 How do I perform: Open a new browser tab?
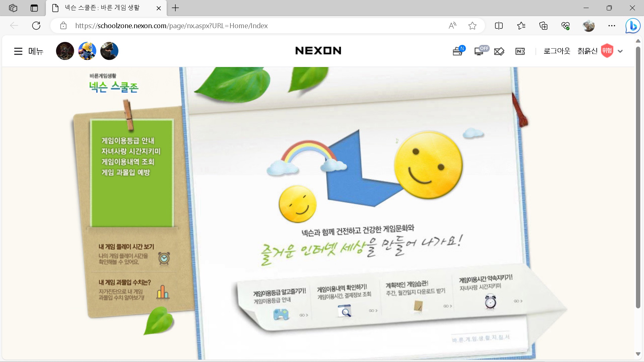(175, 8)
